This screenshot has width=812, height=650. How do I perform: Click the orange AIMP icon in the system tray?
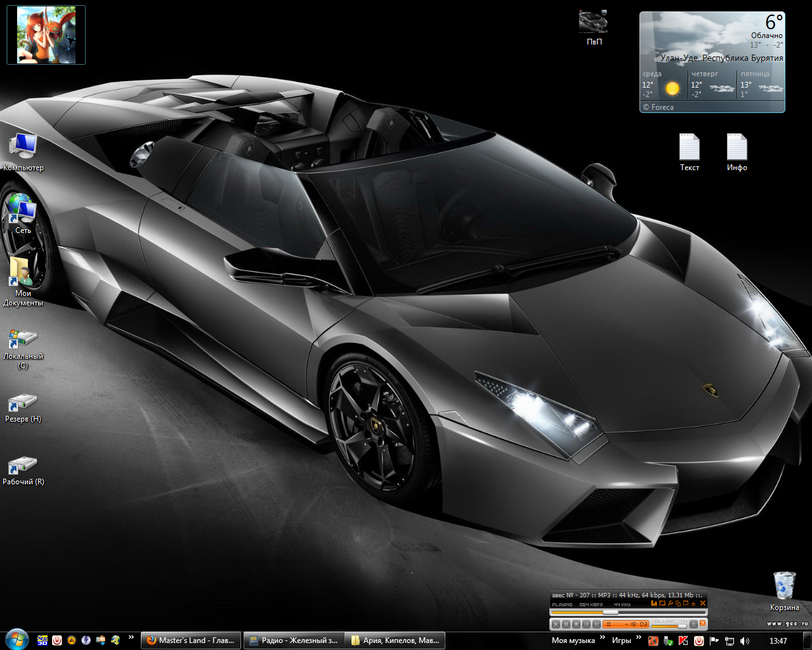(x=653, y=640)
